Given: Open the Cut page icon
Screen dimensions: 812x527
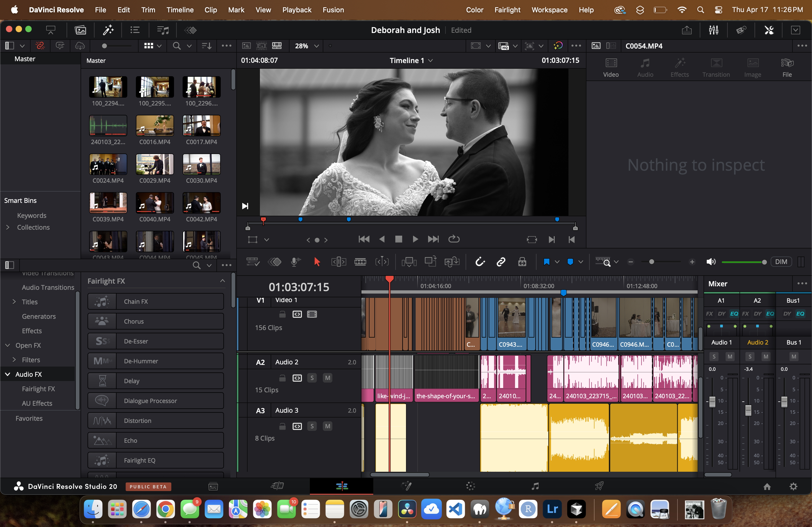Looking at the screenshot, I should pyautogui.click(x=277, y=486).
